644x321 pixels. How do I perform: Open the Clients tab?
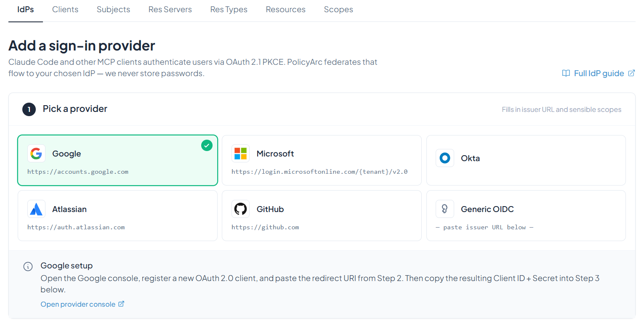(65, 9)
